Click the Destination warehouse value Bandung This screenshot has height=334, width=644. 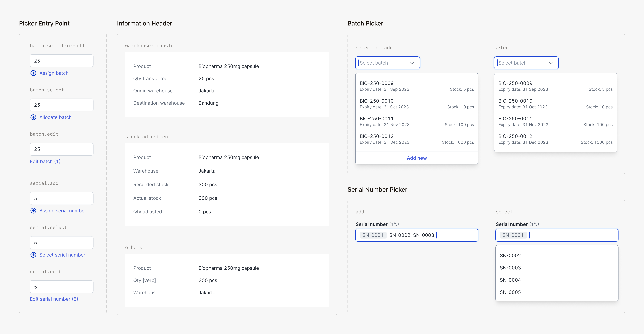click(209, 103)
